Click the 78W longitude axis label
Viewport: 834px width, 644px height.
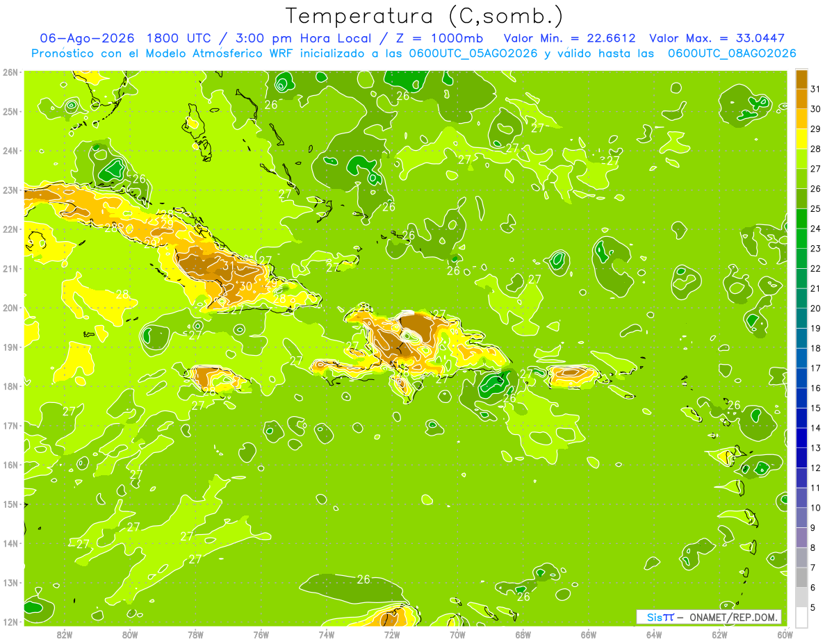195,634
